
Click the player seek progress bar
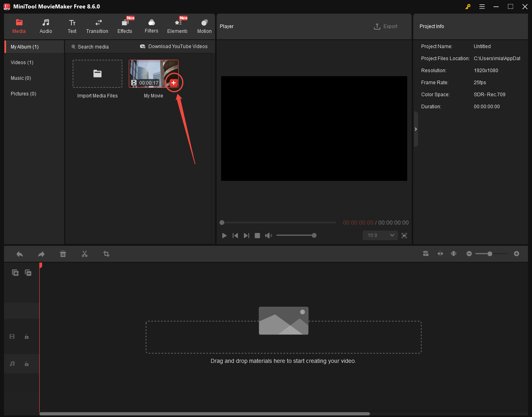(278, 223)
